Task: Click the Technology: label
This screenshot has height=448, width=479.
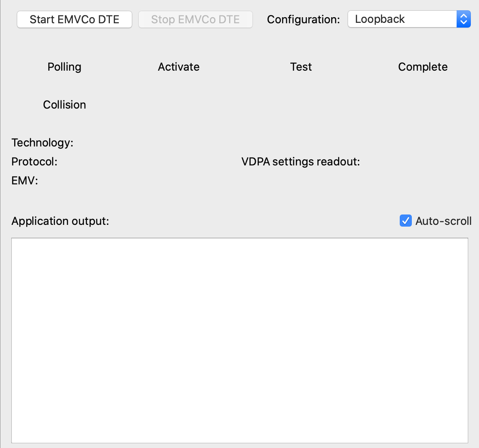Action: (x=43, y=143)
